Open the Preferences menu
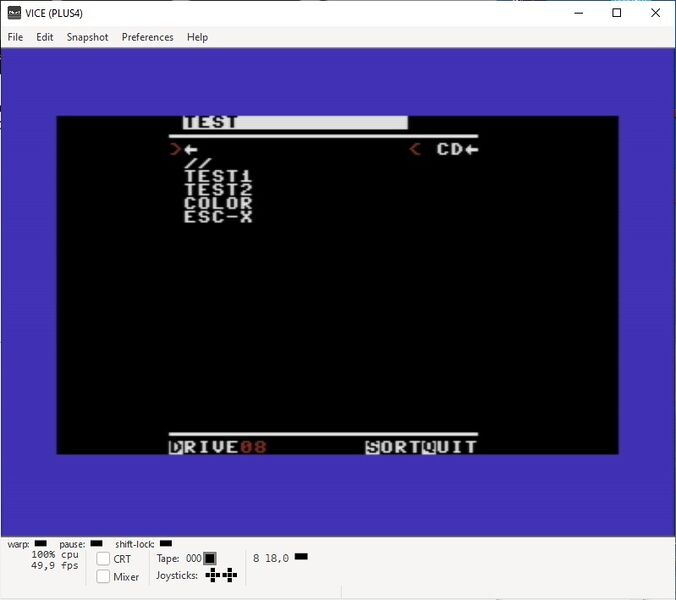This screenshot has width=676, height=600. coord(147,38)
